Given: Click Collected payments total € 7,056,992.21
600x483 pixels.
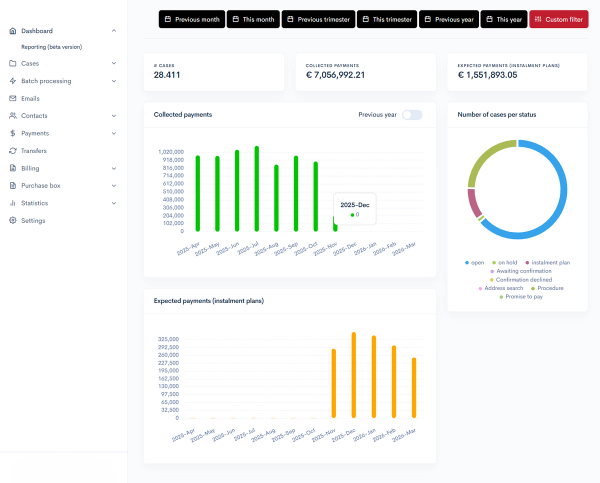Looking at the screenshot, I should [x=335, y=75].
